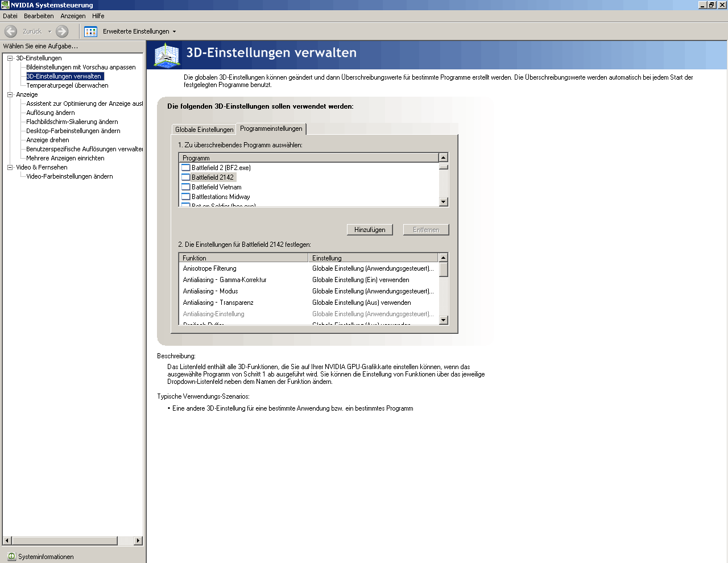
Task: Click the Funktion column header
Action: (243, 258)
